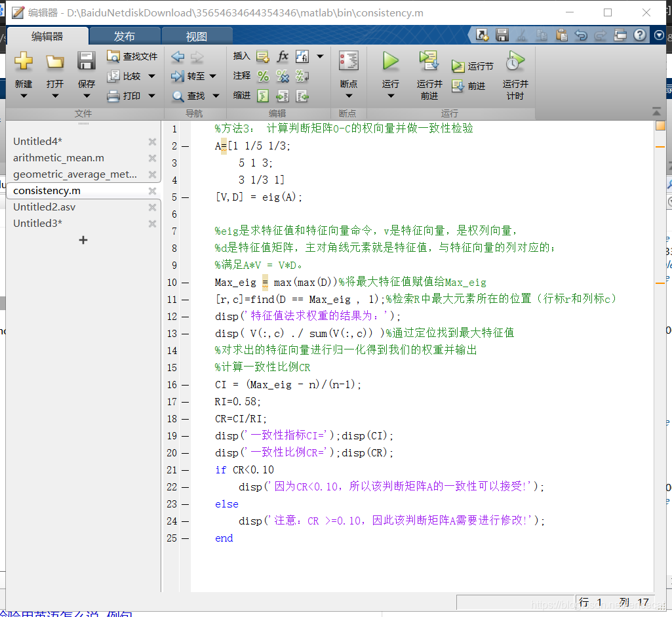Viewport: 672px width, 617px height.
Task: Click the Print (打印) button
Action: [x=124, y=96]
